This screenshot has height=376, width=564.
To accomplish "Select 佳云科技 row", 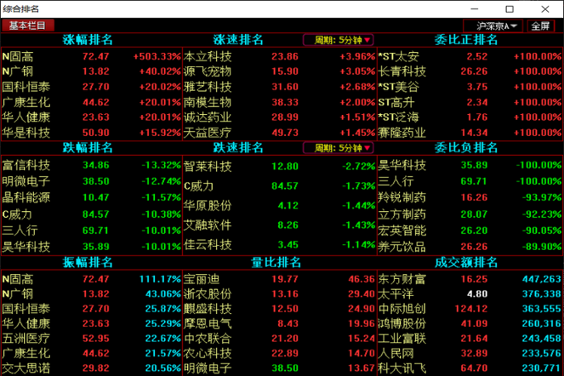I will (x=279, y=245).
